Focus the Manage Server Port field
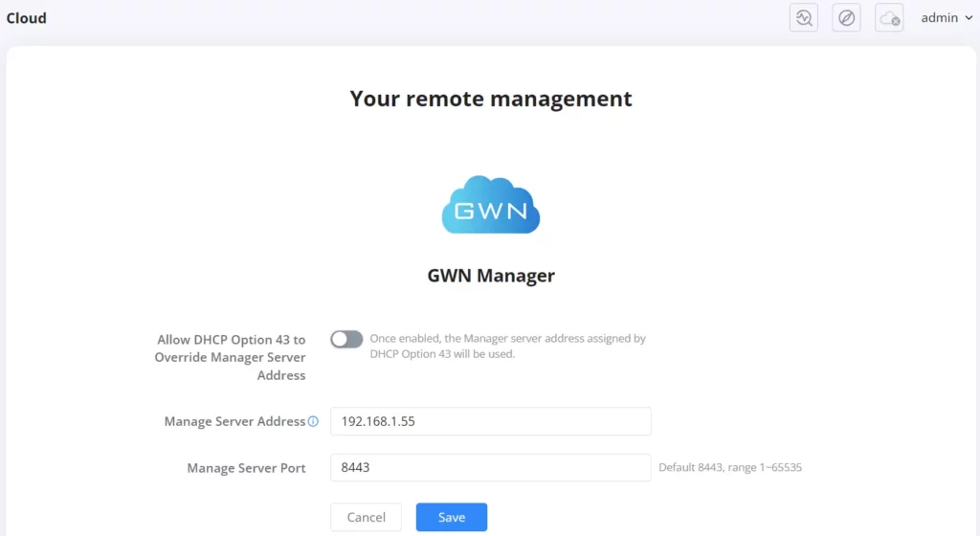This screenshot has width=980, height=536. tap(491, 467)
